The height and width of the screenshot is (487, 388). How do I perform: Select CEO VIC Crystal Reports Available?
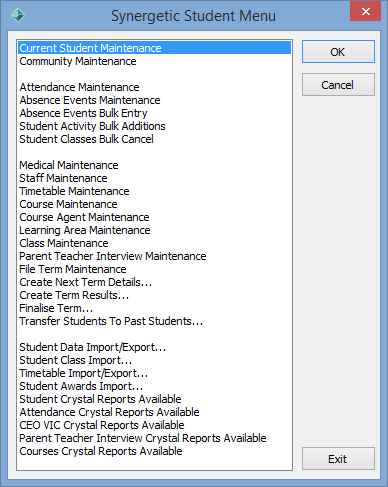[x=102, y=425]
